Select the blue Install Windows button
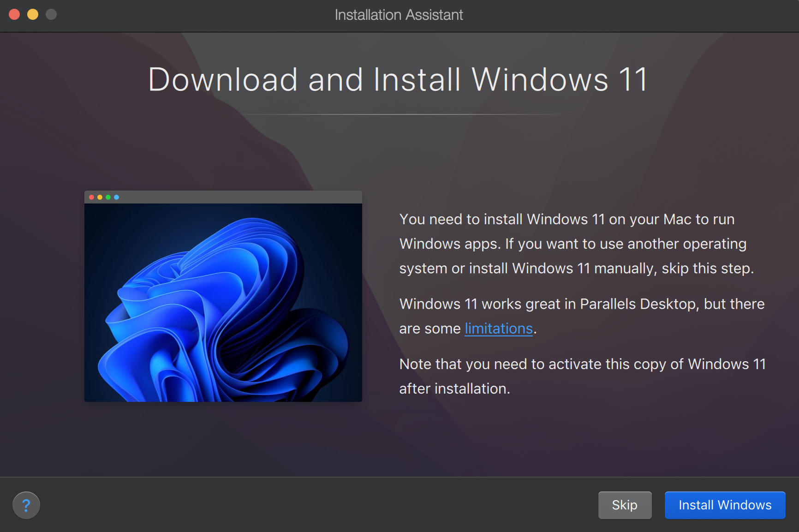Viewport: 799px width, 532px height. point(724,505)
